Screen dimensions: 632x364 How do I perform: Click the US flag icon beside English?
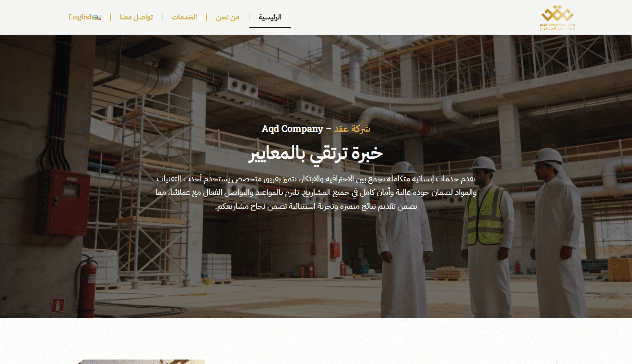point(97,17)
